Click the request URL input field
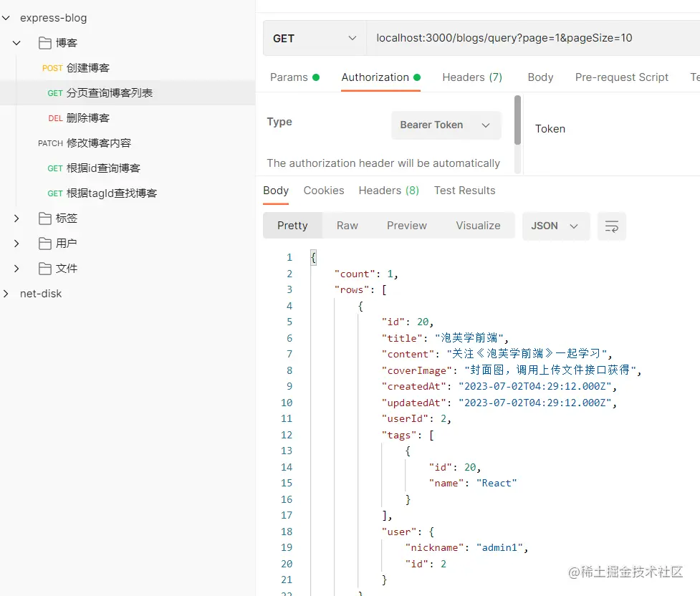The width and height of the screenshot is (700, 596). (x=534, y=39)
